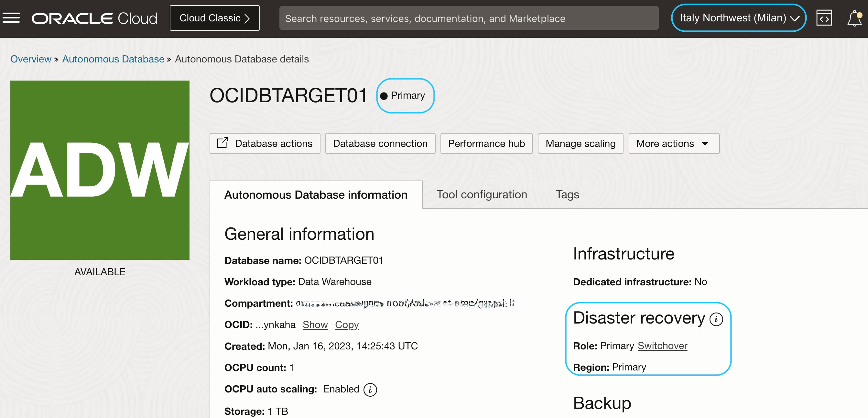Click the AVAILABLE status text

click(x=100, y=272)
